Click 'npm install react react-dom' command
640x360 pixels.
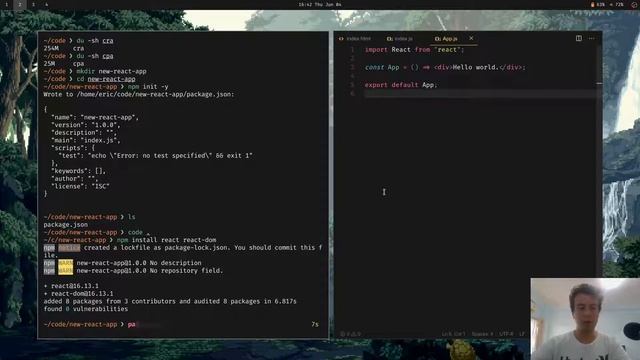pyautogui.click(x=167, y=240)
